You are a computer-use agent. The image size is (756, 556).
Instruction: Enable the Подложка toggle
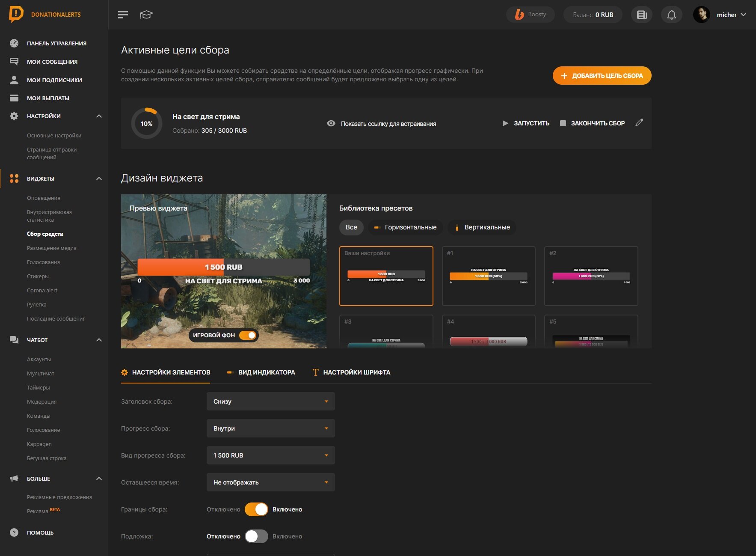(x=256, y=536)
